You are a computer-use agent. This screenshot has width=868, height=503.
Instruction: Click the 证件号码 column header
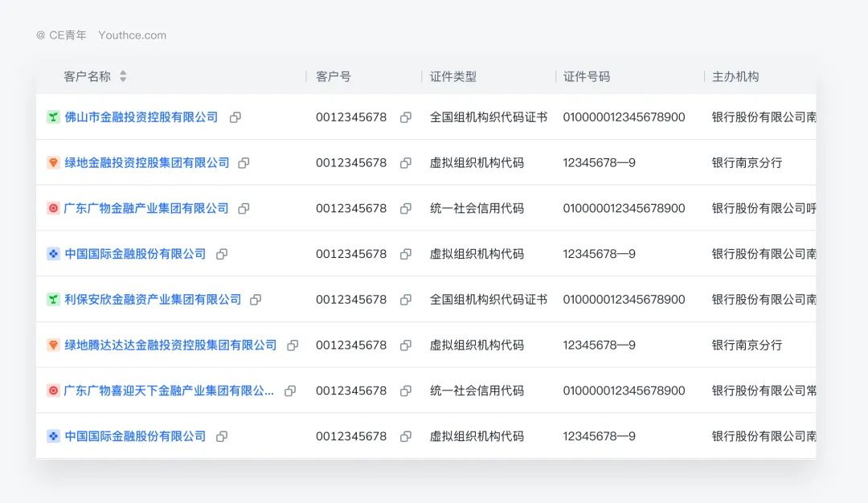pyautogui.click(x=586, y=76)
